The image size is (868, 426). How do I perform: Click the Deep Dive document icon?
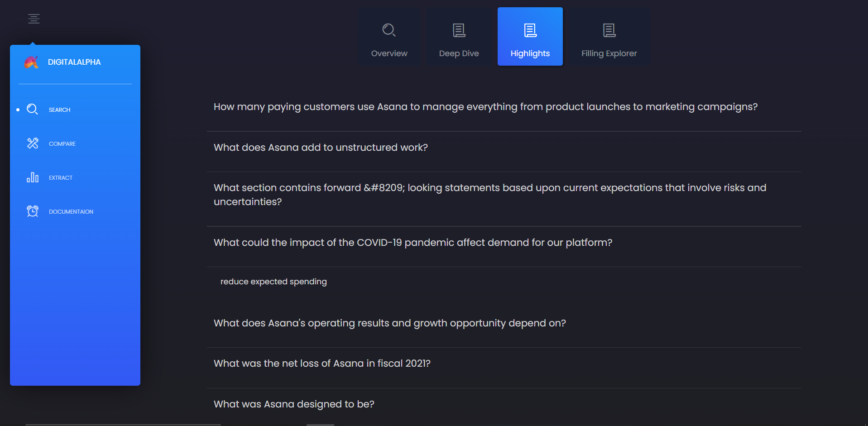point(459,30)
